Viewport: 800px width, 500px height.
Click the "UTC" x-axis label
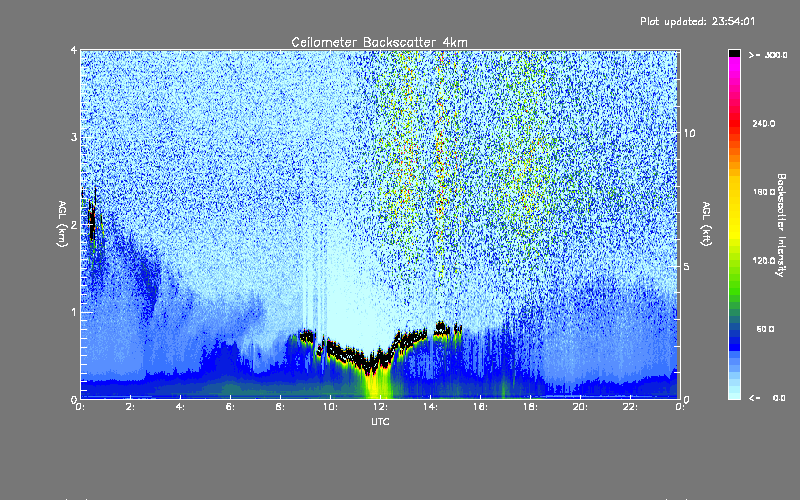tap(380, 421)
